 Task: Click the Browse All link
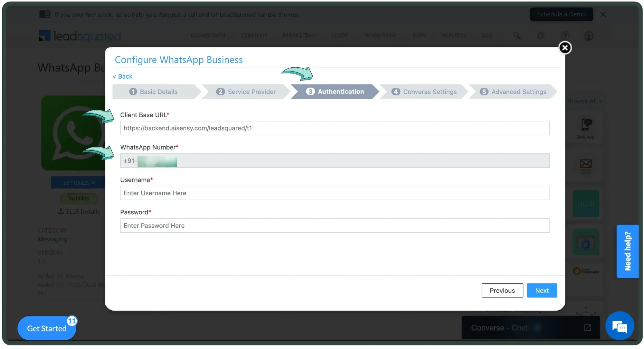tap(585, 101)
